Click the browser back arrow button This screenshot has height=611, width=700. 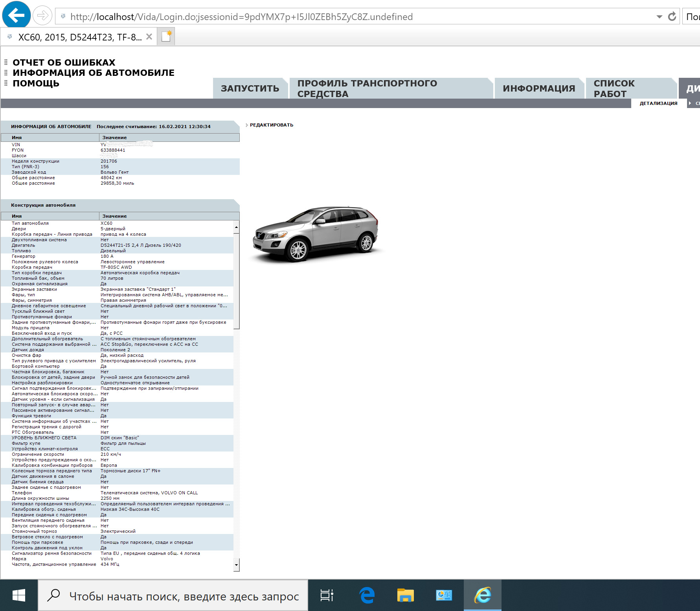[x=17, y=16]
